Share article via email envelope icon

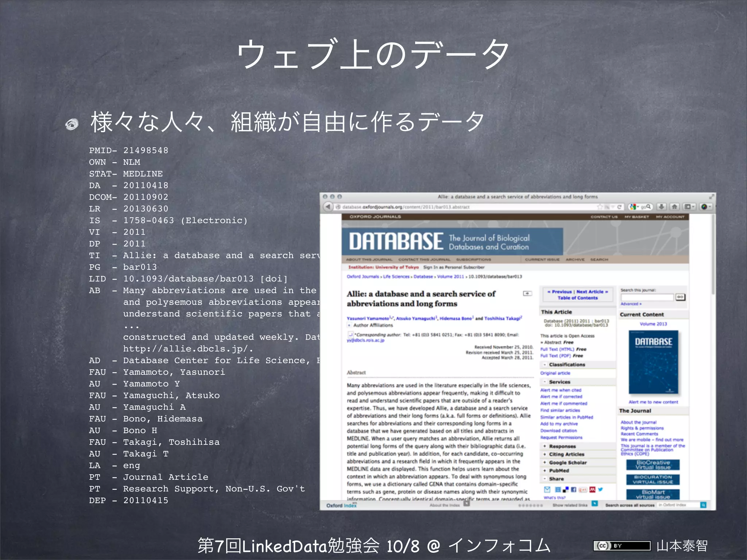point(547,489)
